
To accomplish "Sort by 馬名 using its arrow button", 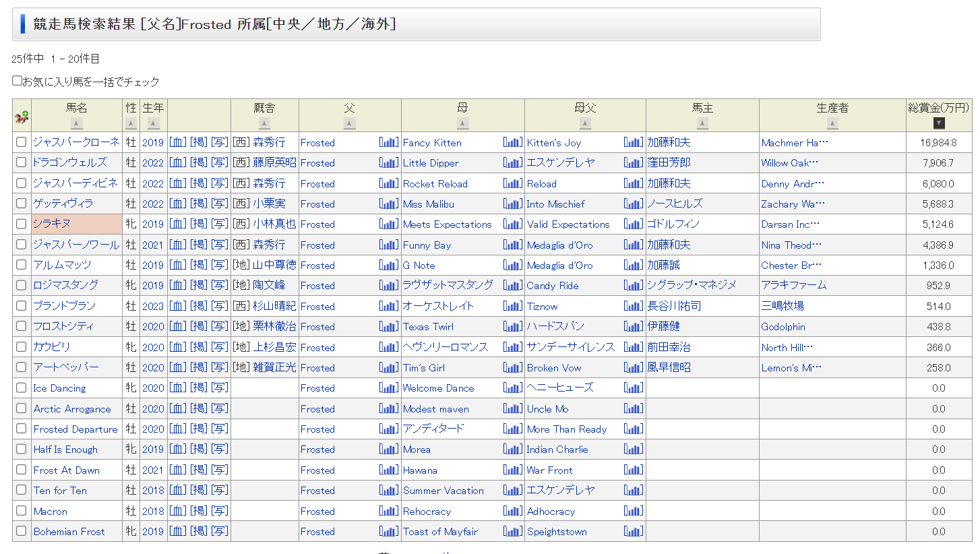I will pyautogui.click(x=77, y=123).
